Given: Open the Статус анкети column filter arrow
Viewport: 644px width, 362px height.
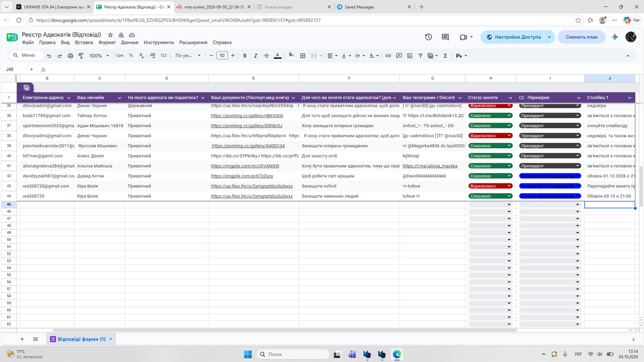Looking at the screenshot, I should 509,98.
